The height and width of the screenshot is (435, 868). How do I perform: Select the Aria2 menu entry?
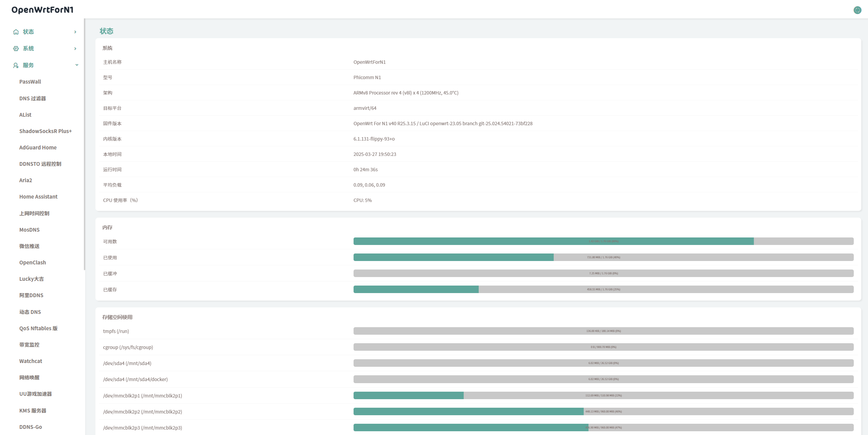pos(26,180)
